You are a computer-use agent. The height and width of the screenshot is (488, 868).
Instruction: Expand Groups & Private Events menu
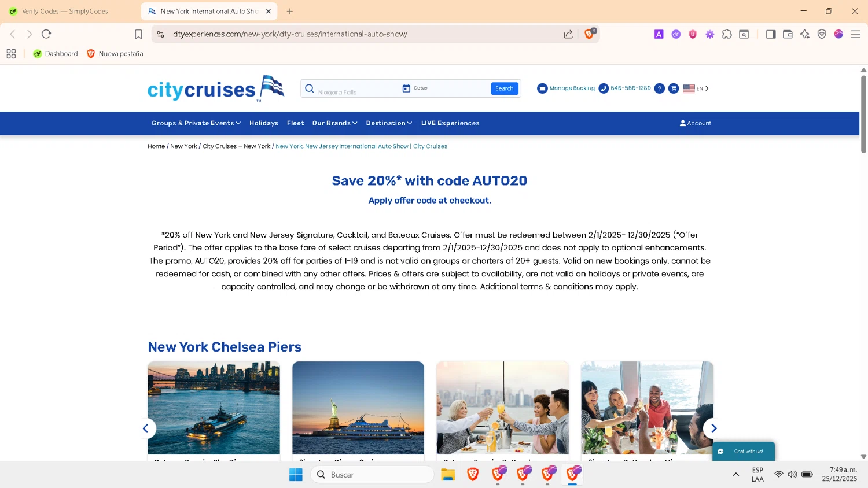coord(196,123)
